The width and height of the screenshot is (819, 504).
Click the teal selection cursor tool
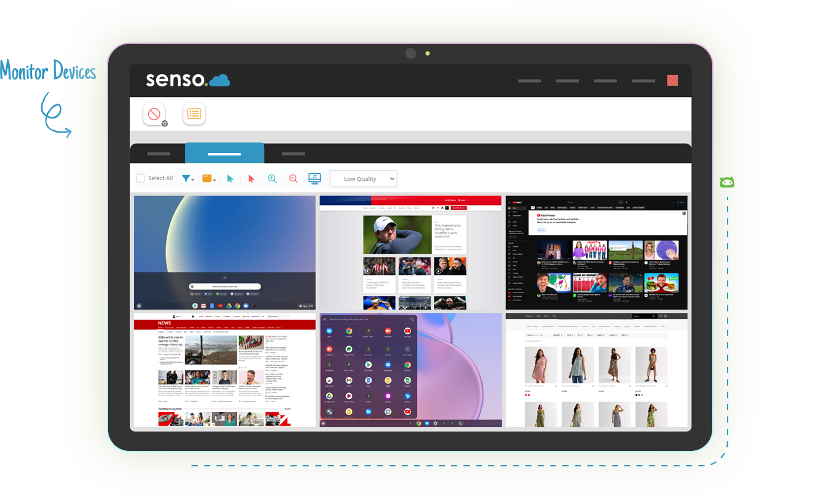coord(229,178)
